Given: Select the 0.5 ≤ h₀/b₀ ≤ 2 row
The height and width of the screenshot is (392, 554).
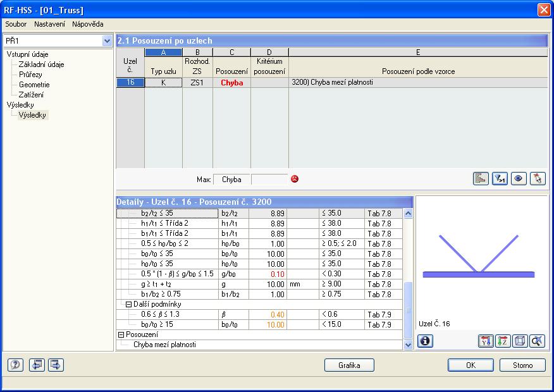Looking at the screenshot, I should click(259, 243).
